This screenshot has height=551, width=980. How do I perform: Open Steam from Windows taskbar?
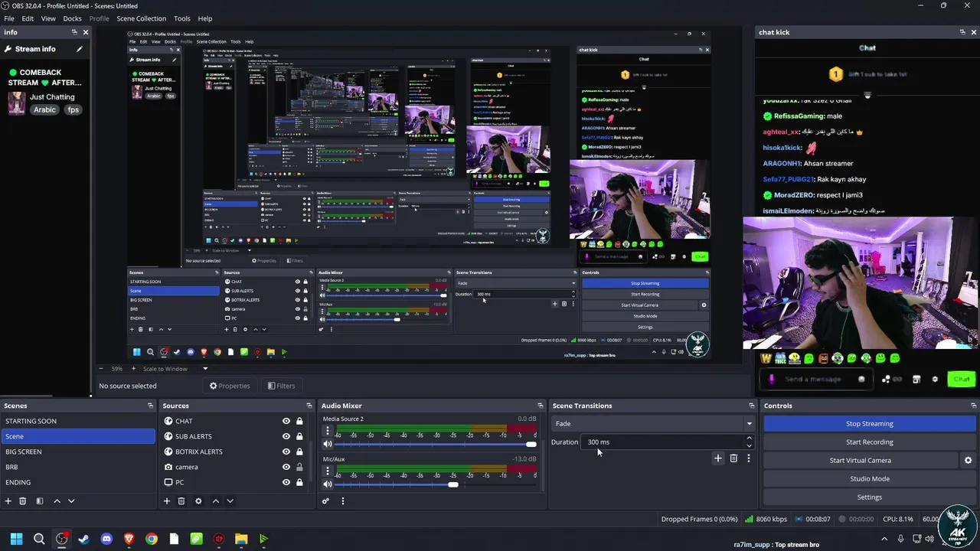84,539
